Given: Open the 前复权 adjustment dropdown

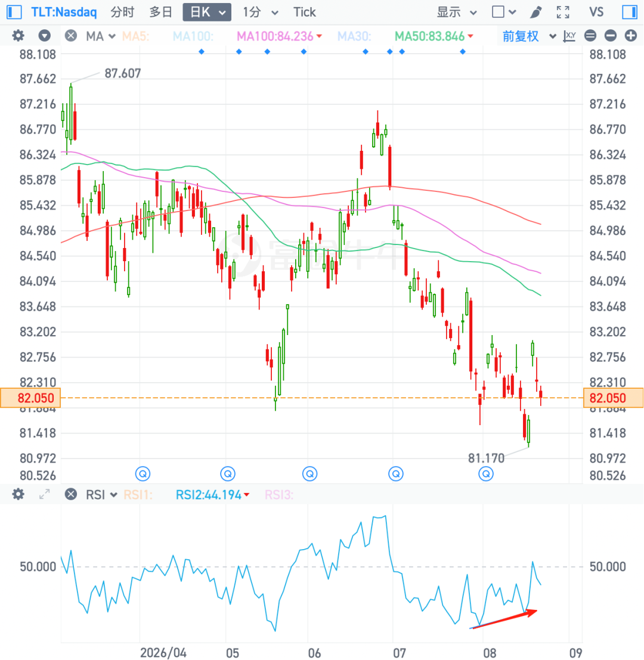Looking at the screenshot, I should 529,36.
